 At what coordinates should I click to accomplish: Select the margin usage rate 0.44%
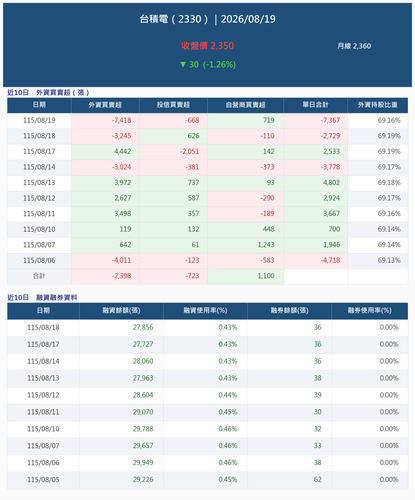[x=228, y=395]
